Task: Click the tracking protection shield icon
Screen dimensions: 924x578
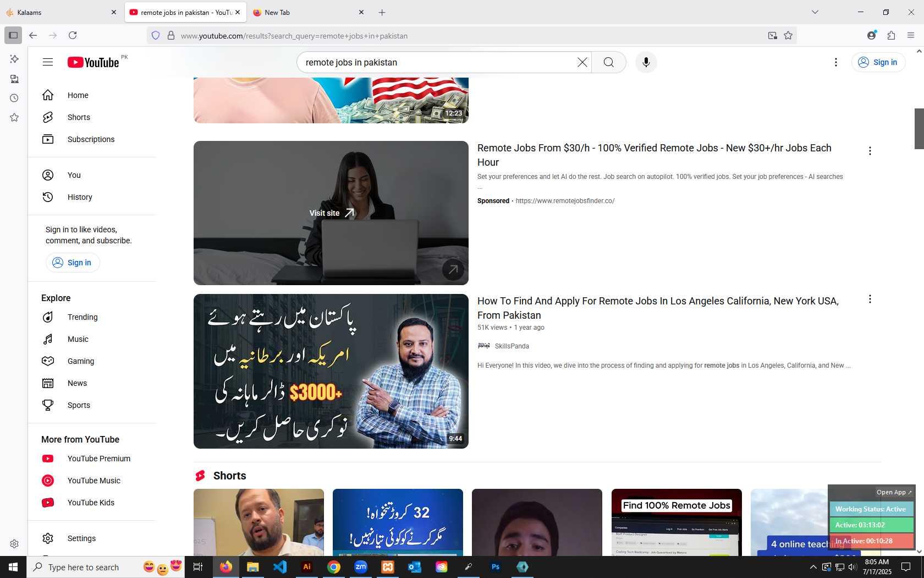Action: click(156, 35)
